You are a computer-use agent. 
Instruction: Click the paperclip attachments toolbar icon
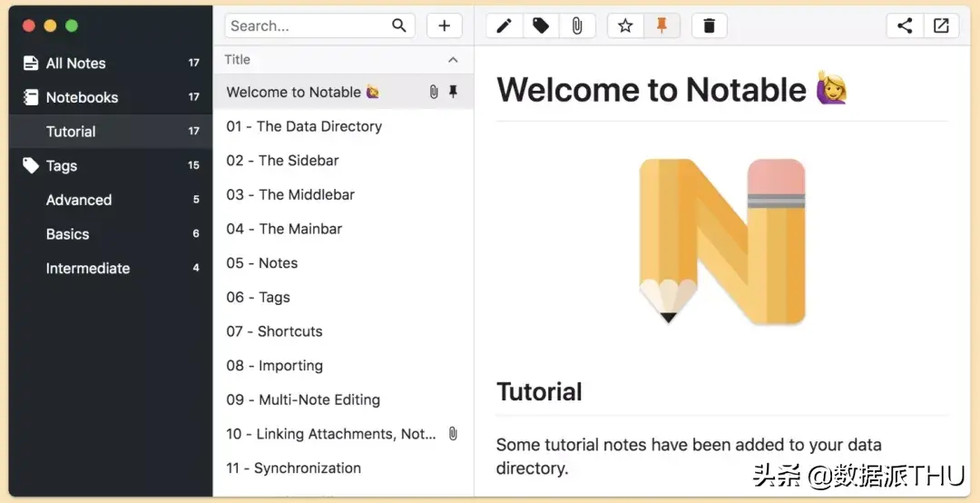click(577, 25)
